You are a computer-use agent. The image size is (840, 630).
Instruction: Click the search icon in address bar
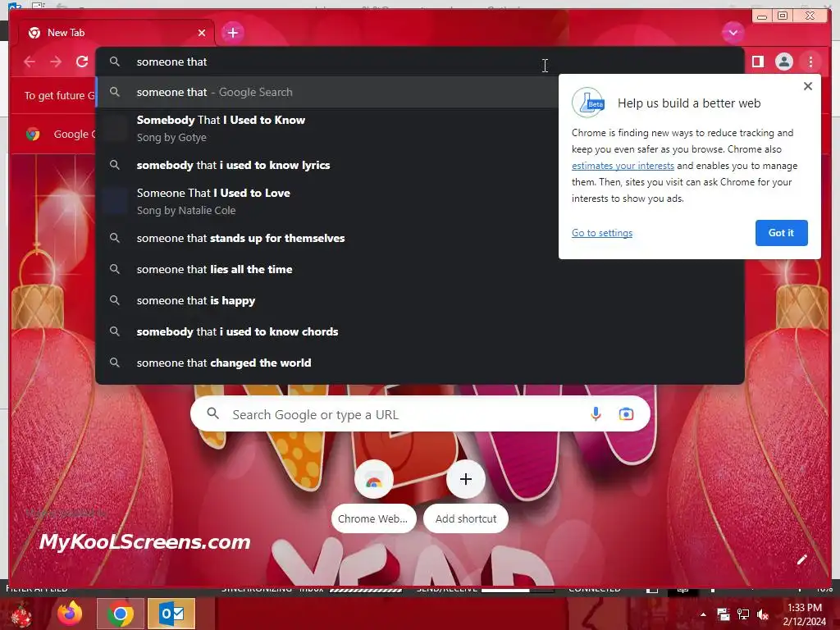click(x=115, y=62)
